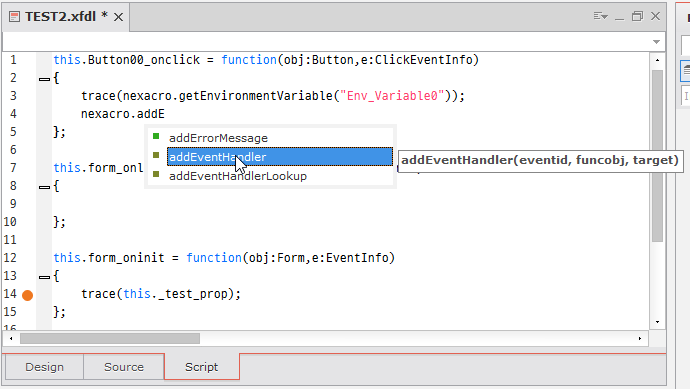Collapse the code block on line 2
690x389 pixels.
pos(44,79)
